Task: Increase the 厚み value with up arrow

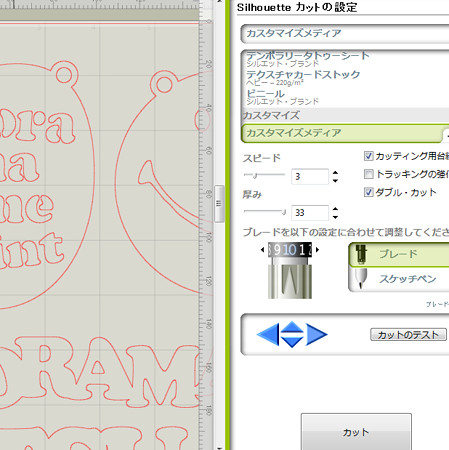Action: click(x=335, y=209)
